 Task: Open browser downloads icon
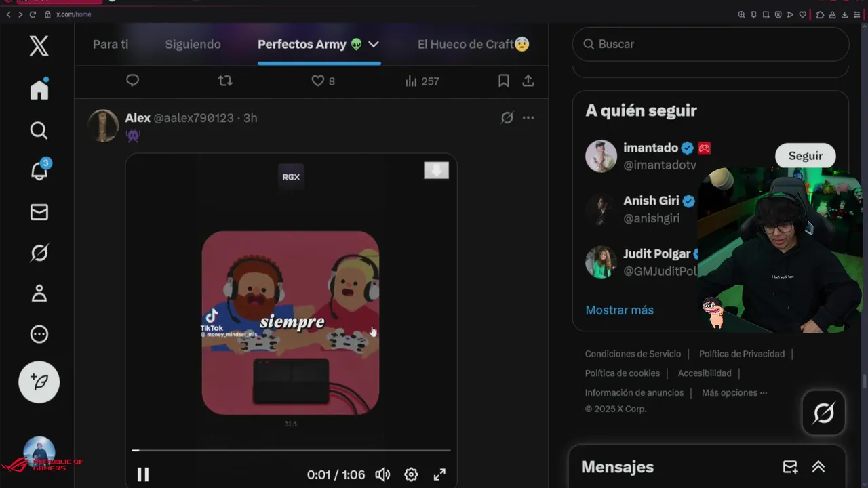(x=844, y=14)
